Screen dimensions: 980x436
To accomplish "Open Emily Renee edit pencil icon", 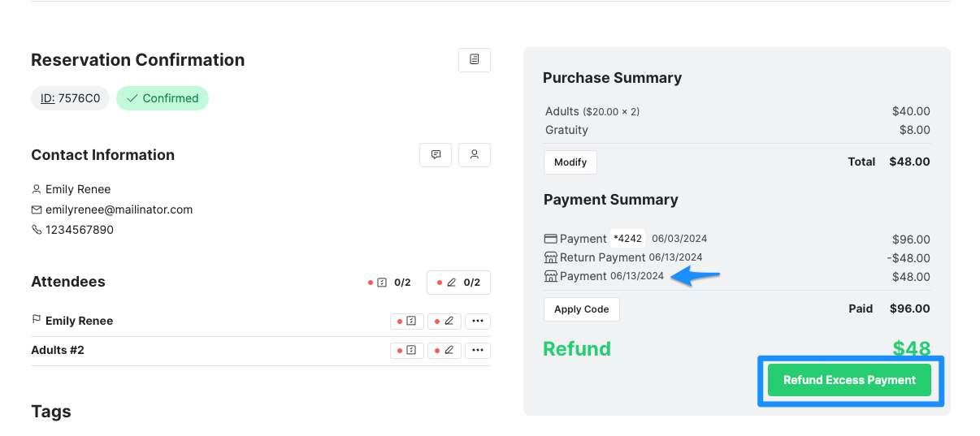I will (x=444, y=322).
